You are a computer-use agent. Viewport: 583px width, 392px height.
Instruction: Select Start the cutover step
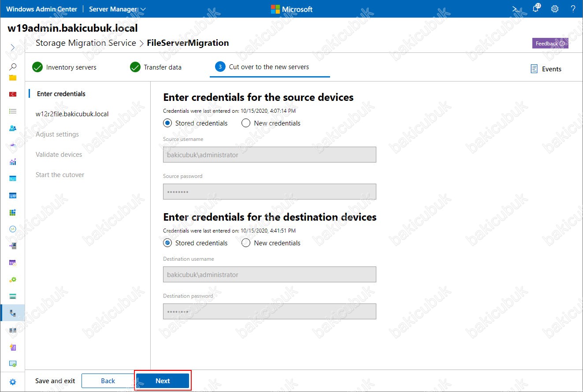pyautogui.click(x=60, y=175)
